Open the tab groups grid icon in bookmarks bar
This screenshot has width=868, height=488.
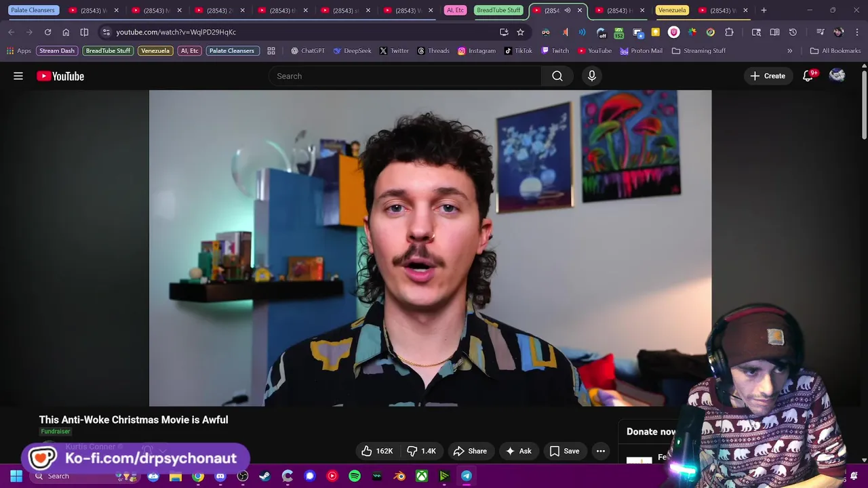tap(271, 51)
